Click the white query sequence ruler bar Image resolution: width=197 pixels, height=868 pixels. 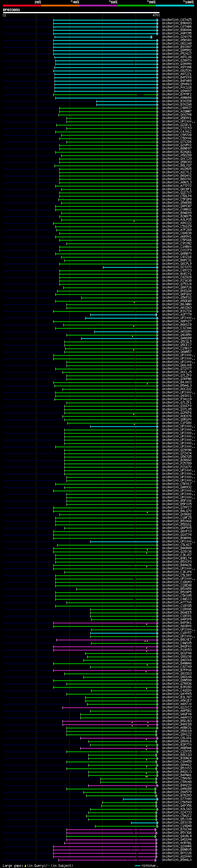81,13
